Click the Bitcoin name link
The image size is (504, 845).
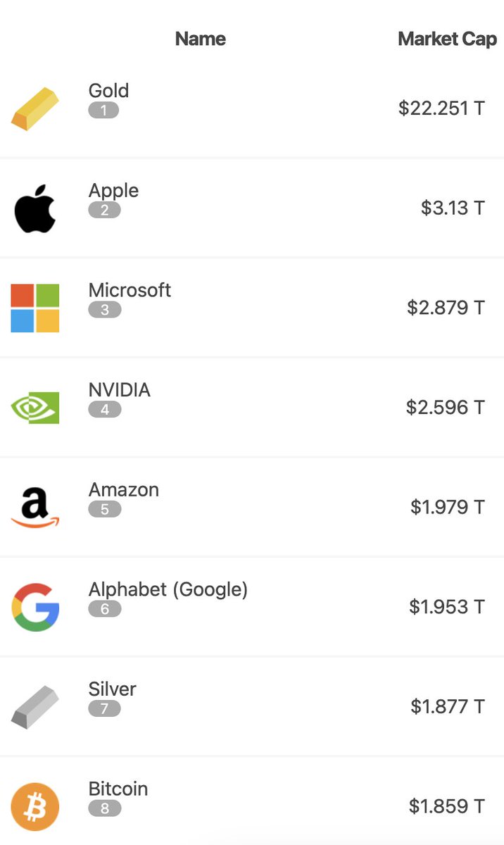click(x=118, y=789)
